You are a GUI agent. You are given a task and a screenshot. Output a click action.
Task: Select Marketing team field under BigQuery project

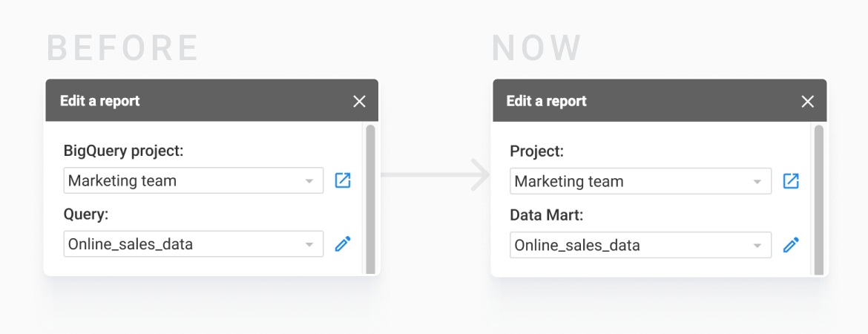194,180
